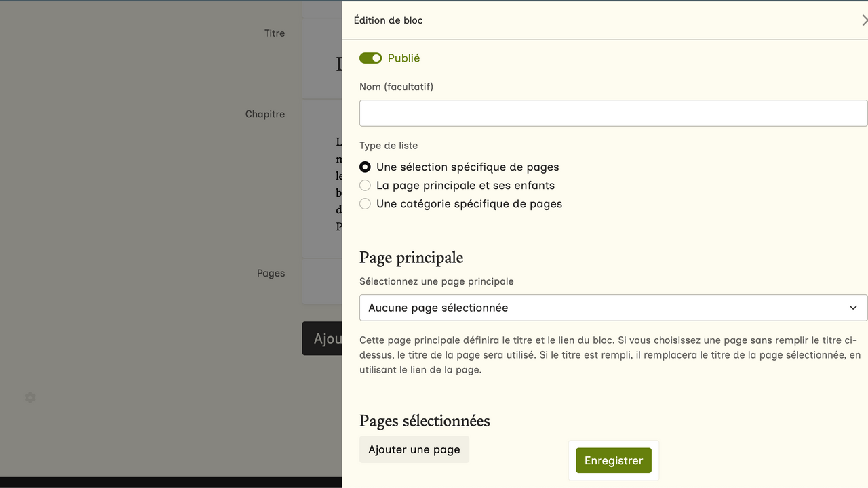
Task: Click the chevron arrow of the page dropdown
Action: click(x=853, y=308)
